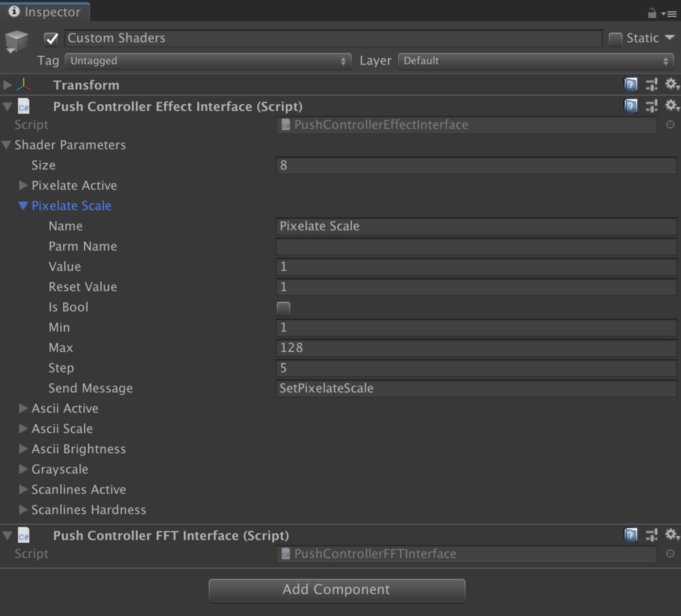The height and width of the screenshot is (616, 681).
Task: Select the C# script icon on Push Controller Effect Interface
Action: tap(24, 105)
